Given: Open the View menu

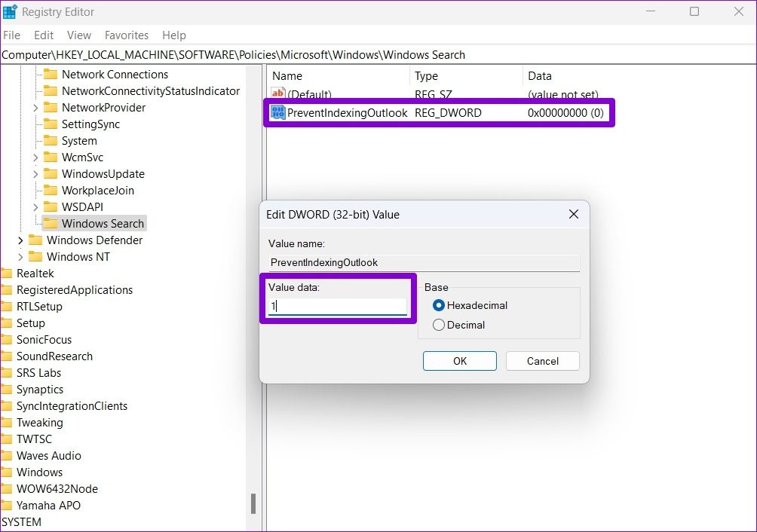Looking at the screenshot, I should pos(78,35).
